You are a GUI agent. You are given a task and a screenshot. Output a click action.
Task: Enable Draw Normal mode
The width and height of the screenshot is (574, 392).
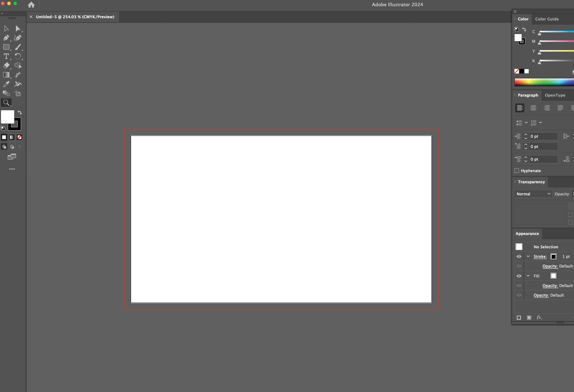(x=4, y=147)
